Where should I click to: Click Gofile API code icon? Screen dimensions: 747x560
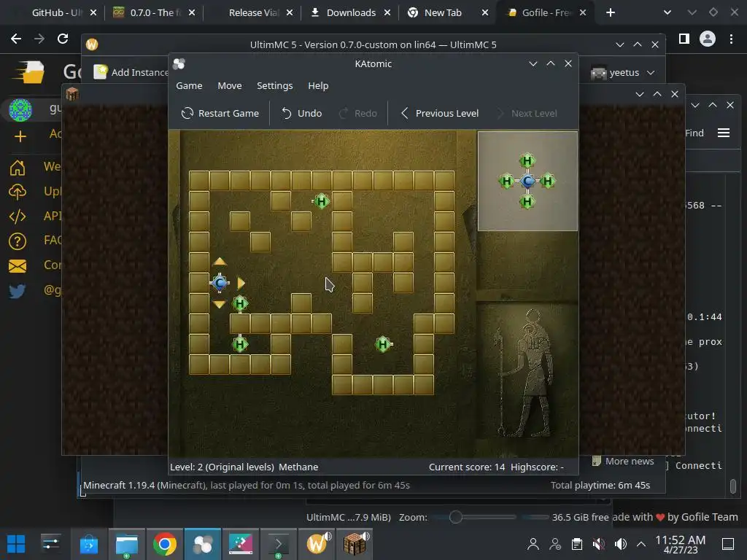pyautogui.click(x=18, y=216)
